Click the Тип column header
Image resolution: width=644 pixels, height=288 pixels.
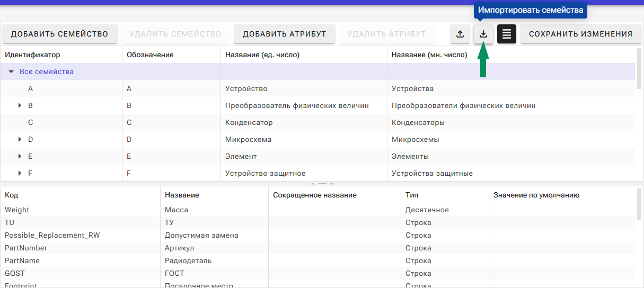tap(445, 195)
